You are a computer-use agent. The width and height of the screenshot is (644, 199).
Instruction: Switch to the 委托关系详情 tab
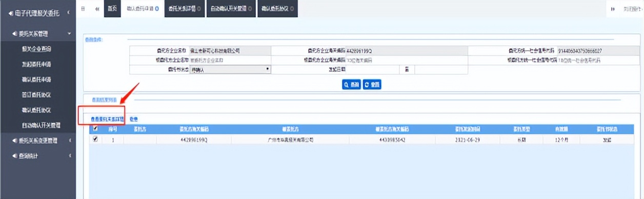pyautogui.click(x=185, y=9)
